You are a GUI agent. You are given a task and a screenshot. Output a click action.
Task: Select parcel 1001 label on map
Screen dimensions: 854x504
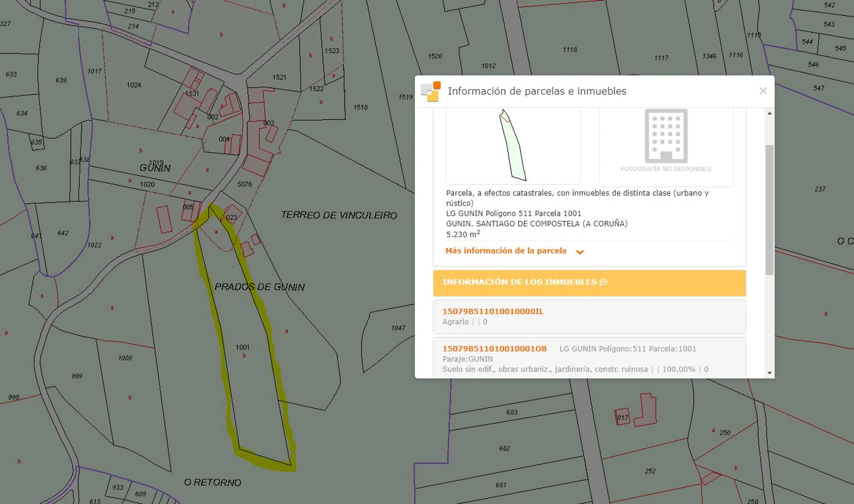pos(242,347)
